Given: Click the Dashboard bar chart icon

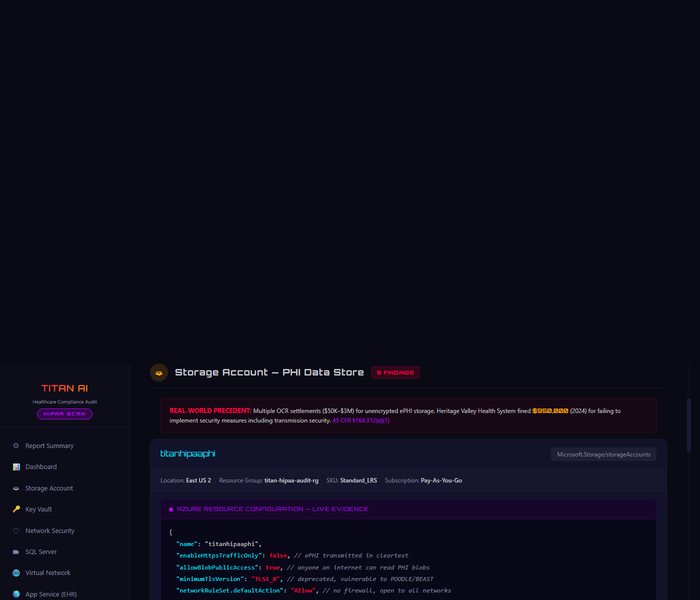Looking at the screenshot, I should pos(16,467).
